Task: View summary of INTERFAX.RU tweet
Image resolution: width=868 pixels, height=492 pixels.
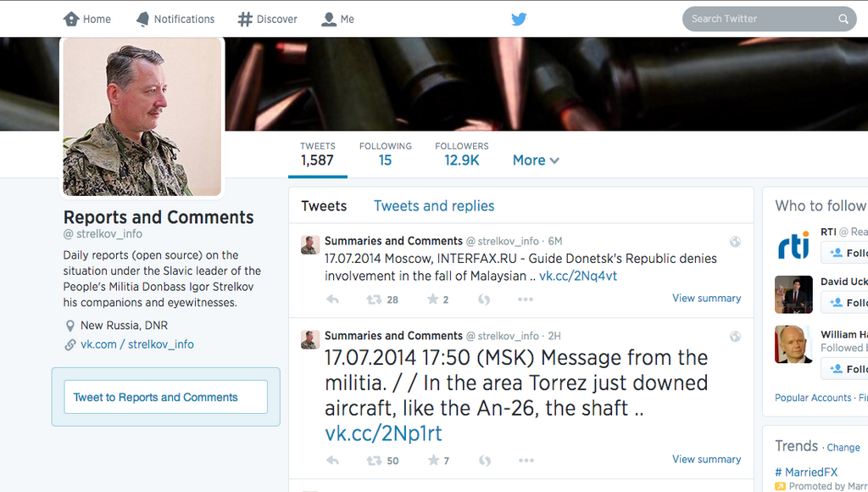Action: pyautogui.click(x=706, y=298)
